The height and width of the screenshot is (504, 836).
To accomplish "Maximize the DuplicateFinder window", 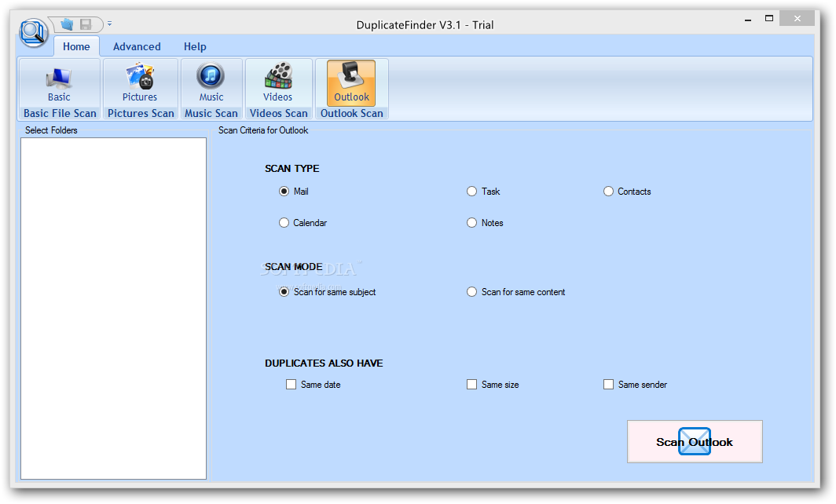I will [768, 18].
